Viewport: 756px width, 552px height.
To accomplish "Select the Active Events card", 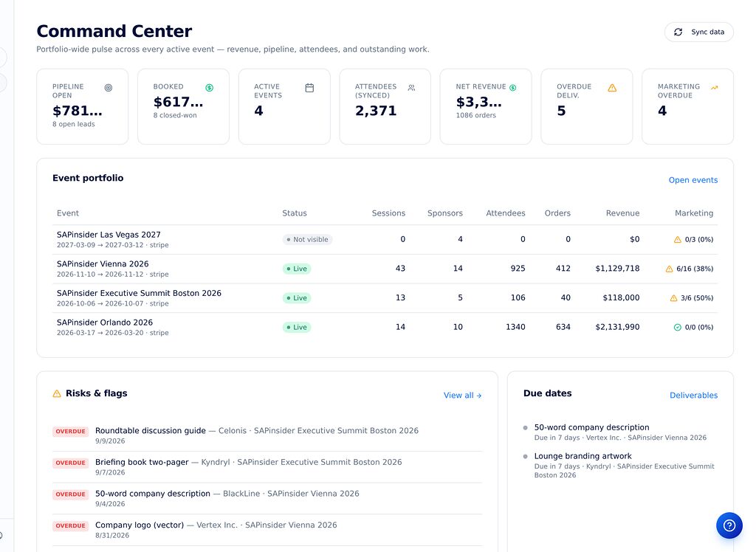I will (284, 106).
